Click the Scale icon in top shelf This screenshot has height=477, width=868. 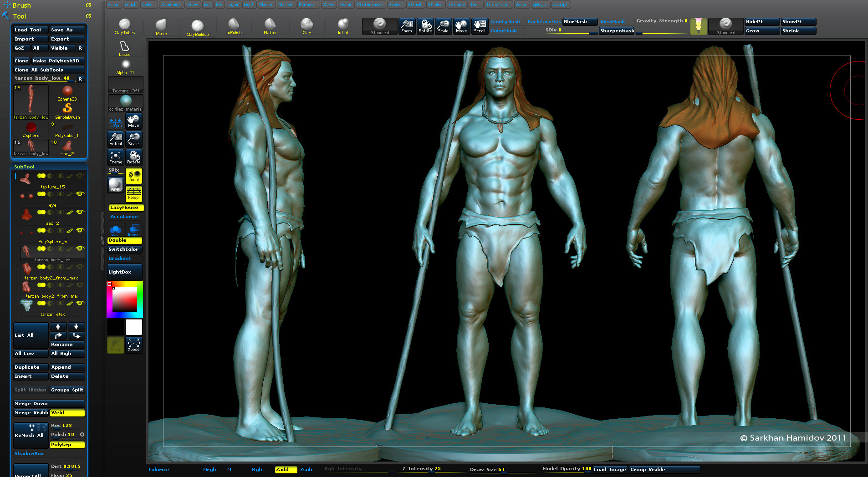click(x=443, y=26)
